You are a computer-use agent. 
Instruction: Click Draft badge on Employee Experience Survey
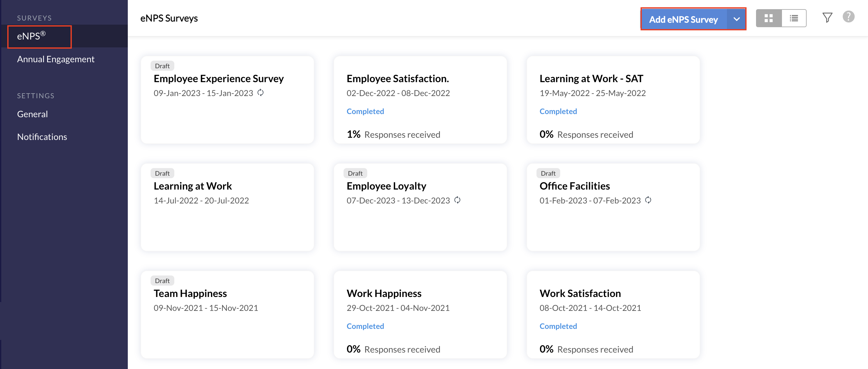pos(162,66)
